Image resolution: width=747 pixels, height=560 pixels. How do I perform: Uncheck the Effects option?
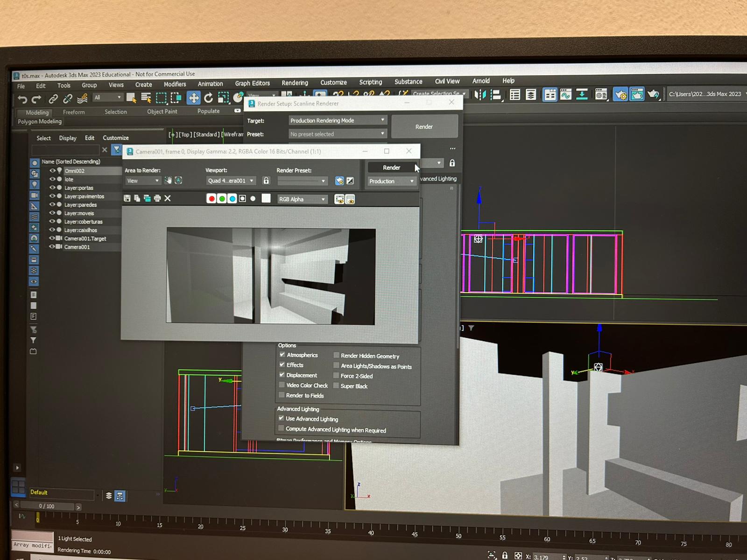pyautogui.click(x=282, y=364)
